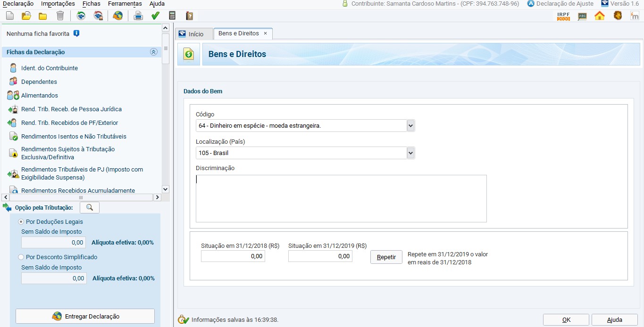The height and width of the screenshot is (327, 644).
Task: Open declaration with the open-folder document icon
Action: [26, 16]
